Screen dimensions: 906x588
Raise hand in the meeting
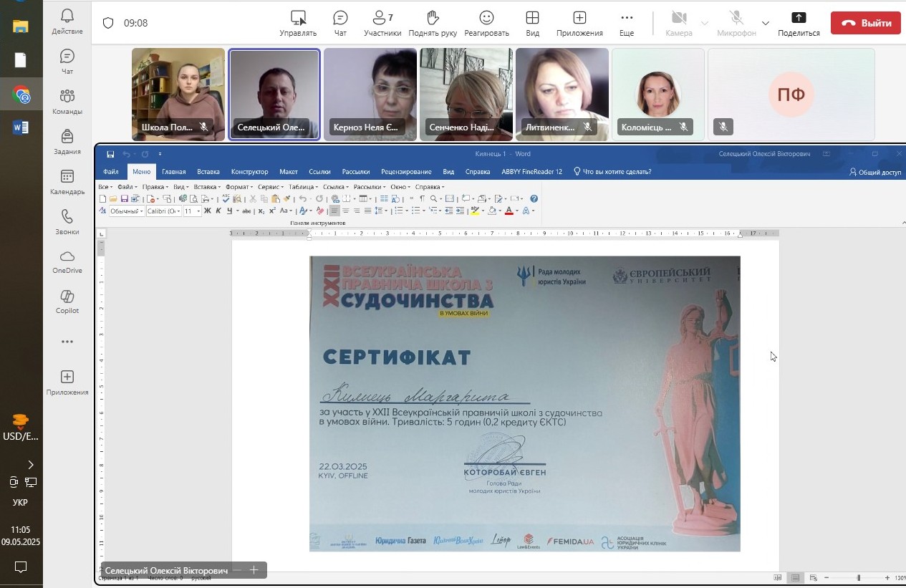[x=433, y=23]
